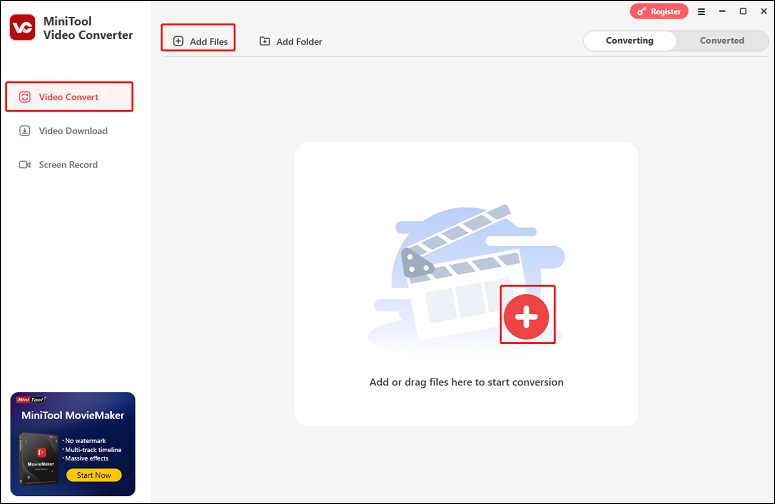Open the hamburger menu icon

coord(701,11)
